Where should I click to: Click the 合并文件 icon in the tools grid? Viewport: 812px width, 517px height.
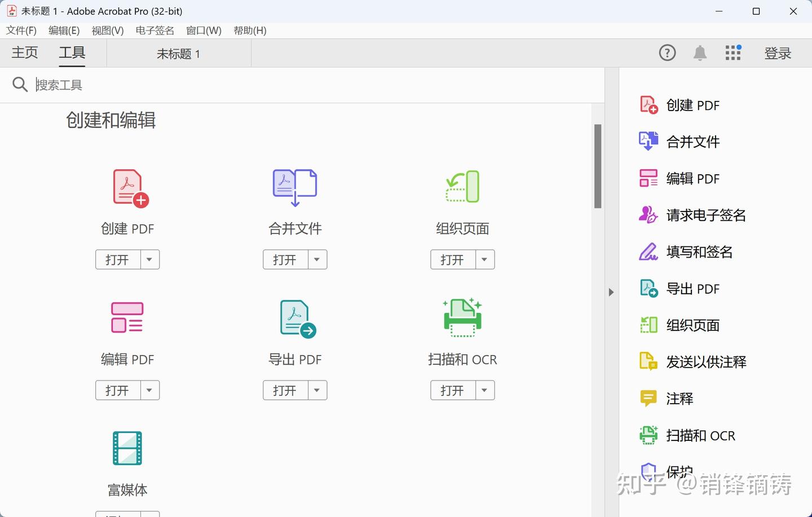tap(295, 188)
